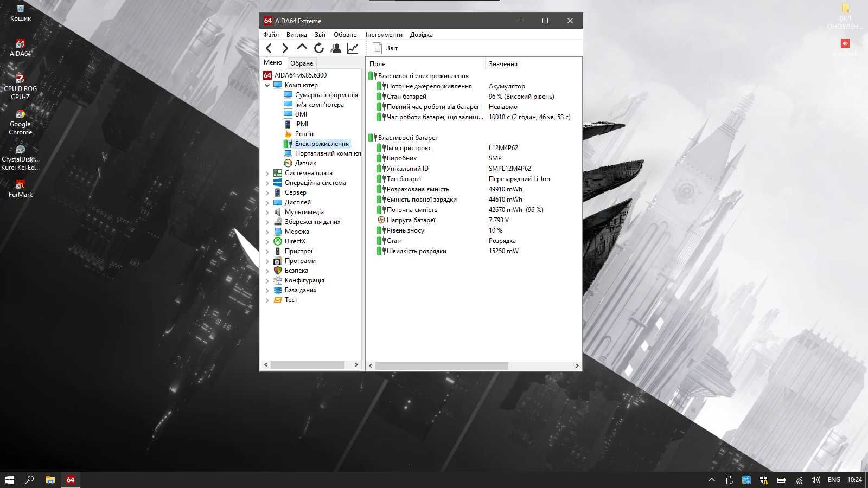The image size is (868, 488).
Task: Open the Google Chrome desktop icon
Action: point(20,123)
